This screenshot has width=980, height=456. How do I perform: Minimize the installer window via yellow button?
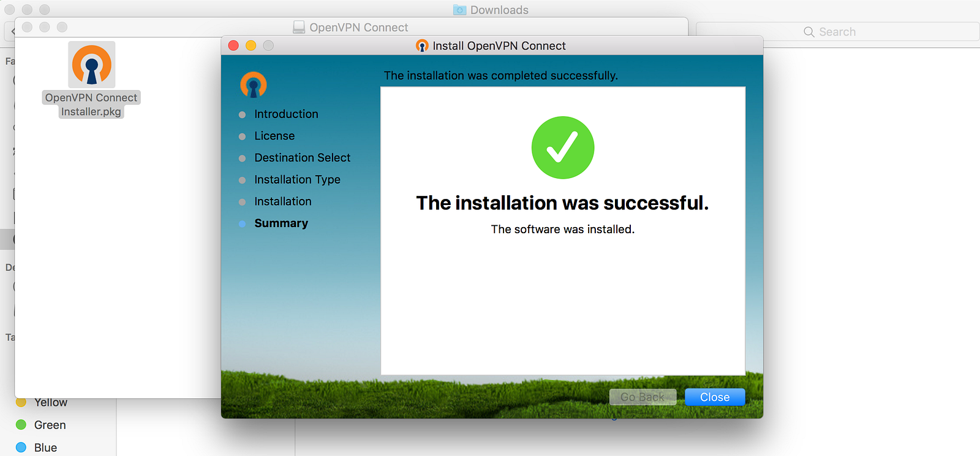click(x=251, y=46)
